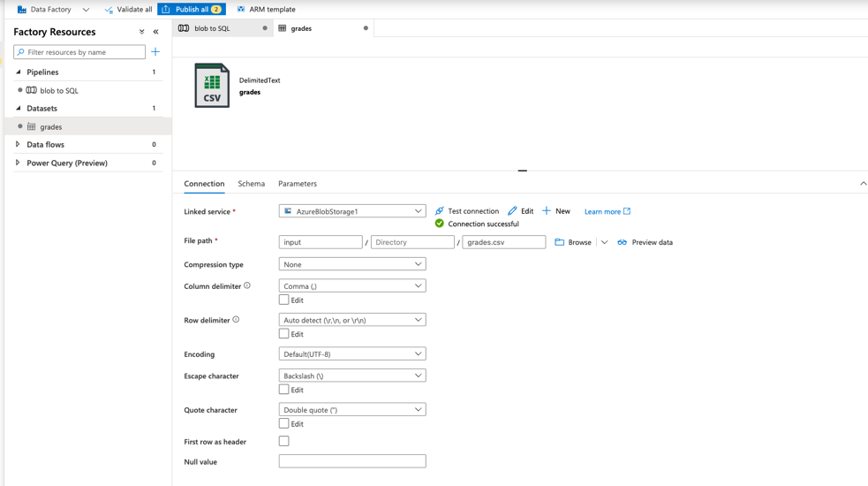The image size is (868, 486).
Task: Check Edit box under Column delimiter
Action: coord(283,300)
